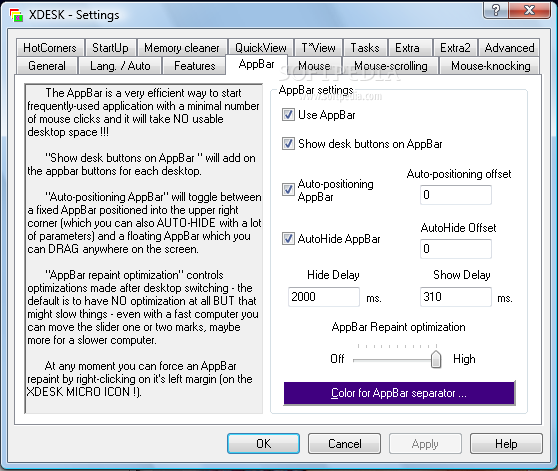Viewport: 558px width, 471px height.
Task: Click the 'AppBar settings' group label
Action: point(316,90)
